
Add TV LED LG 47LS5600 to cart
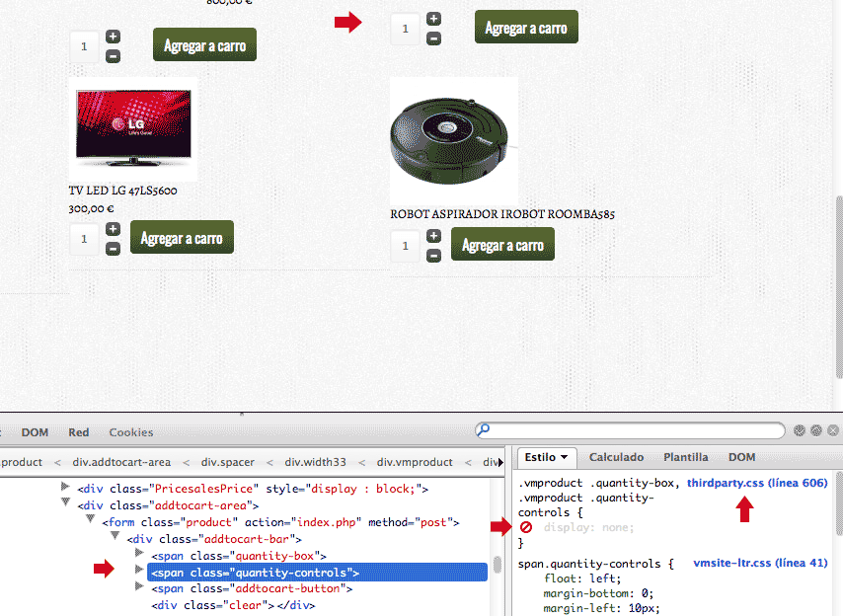point(182,237)
